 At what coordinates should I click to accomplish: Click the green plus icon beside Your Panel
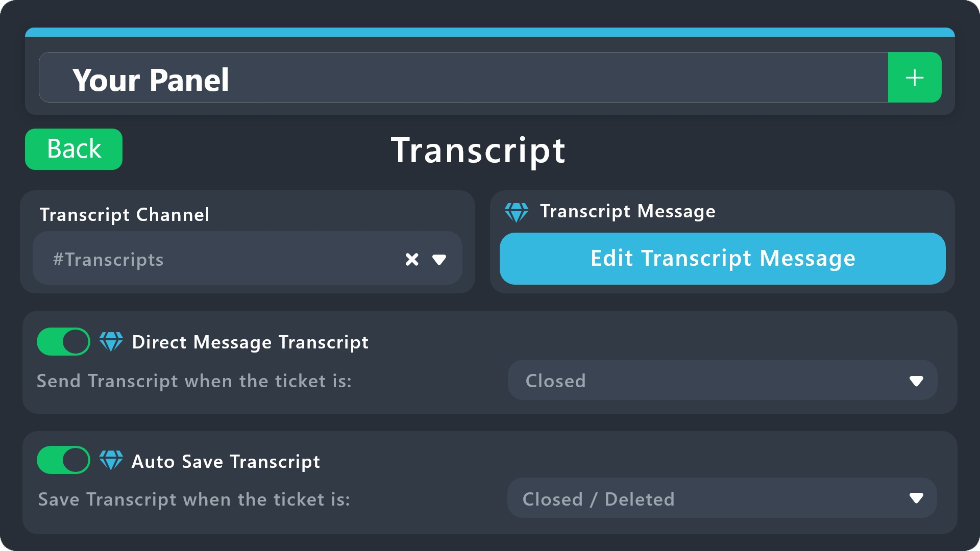[x=914, y=78]
